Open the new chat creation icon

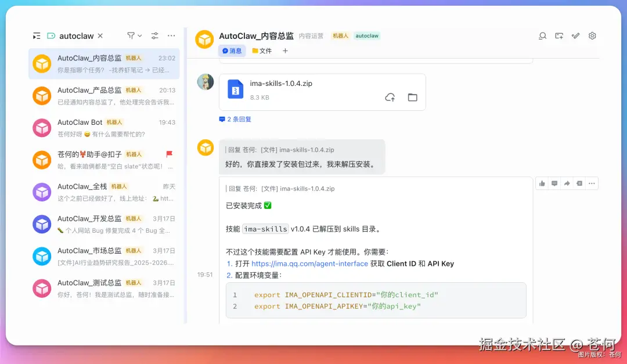(558, 35)
